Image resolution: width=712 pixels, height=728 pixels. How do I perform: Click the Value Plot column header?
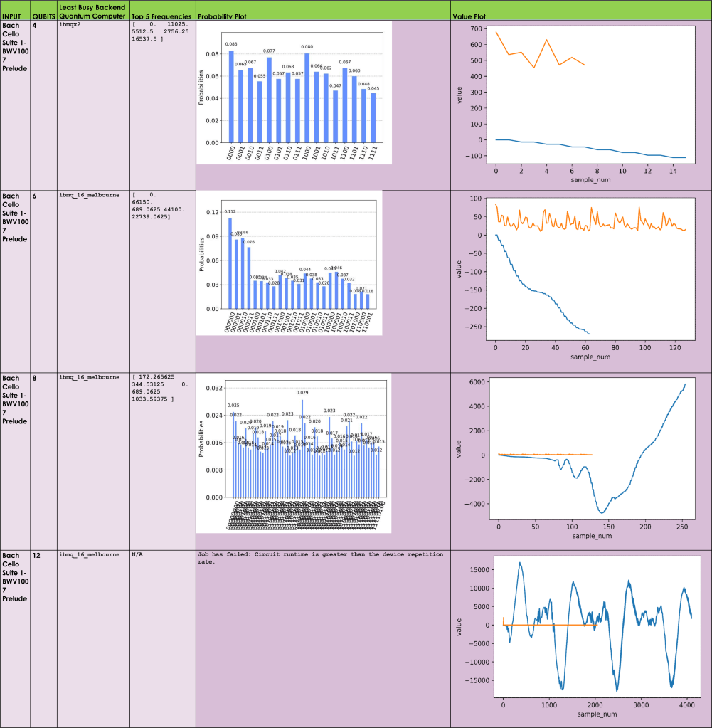[x=469, y=16]
